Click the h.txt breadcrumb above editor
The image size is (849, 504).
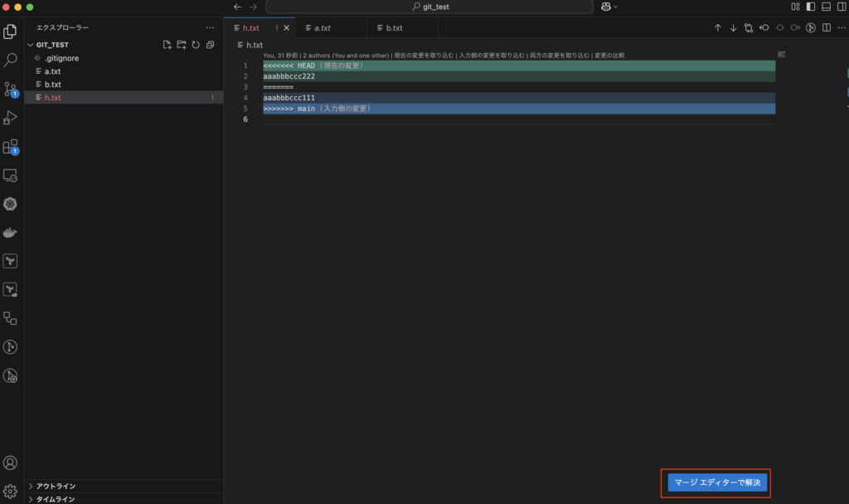pyautogui.click(x=250, y=45)
